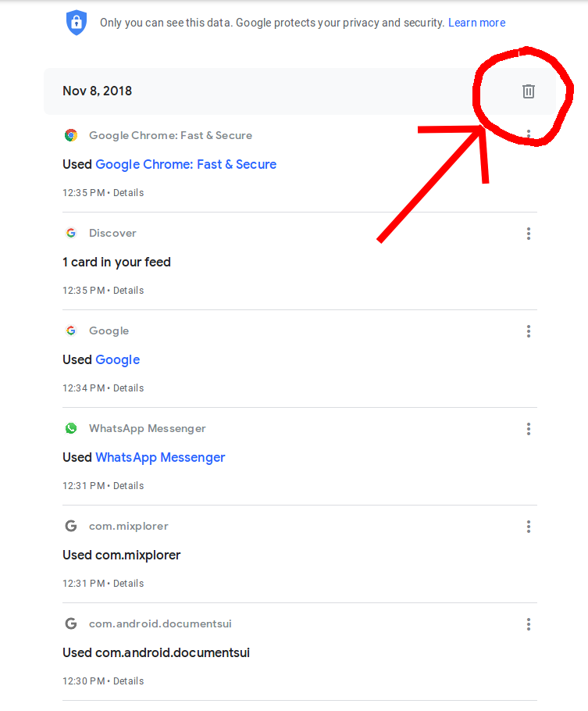
Task: Open three-dot menu for Discover entry
Action: [x=529, y=234]
